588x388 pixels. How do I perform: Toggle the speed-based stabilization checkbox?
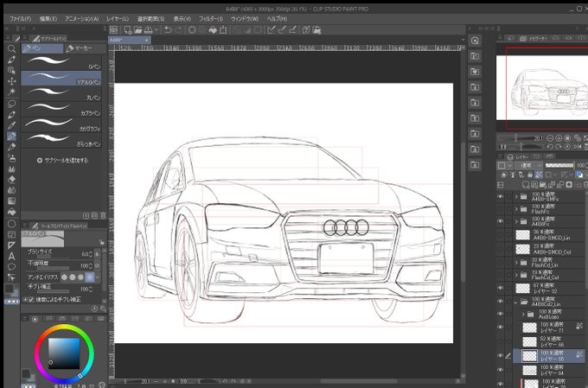coord(31,300)
